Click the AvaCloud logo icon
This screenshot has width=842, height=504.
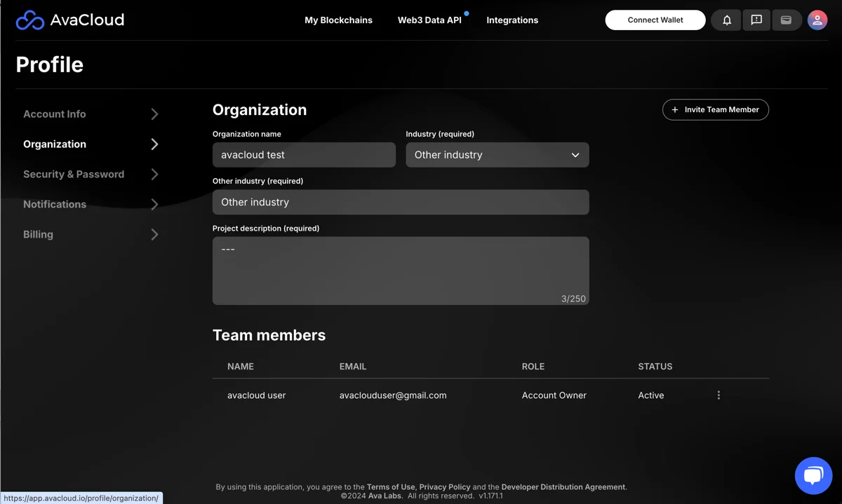[30, 20]
